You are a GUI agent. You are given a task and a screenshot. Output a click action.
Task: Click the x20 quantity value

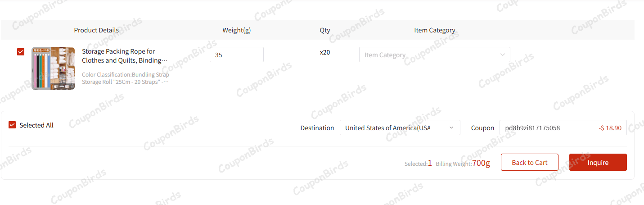tap(325, 52)
